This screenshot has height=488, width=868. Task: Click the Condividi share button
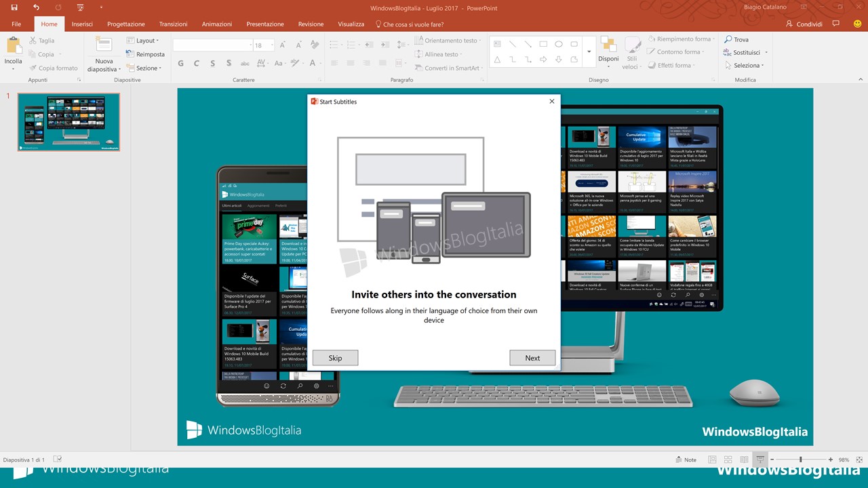[804, 24]
